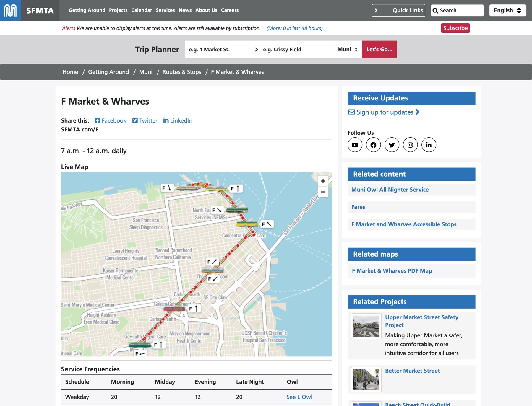Click the orange streetcar on the map
The height and width of the screenshot is (406, 532).
213,270
